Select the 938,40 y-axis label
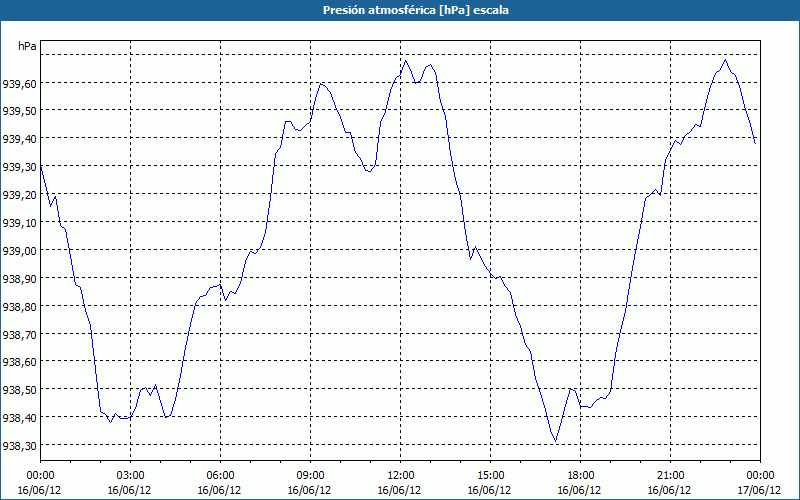This screenshot has width=800, height=500. 19,417
